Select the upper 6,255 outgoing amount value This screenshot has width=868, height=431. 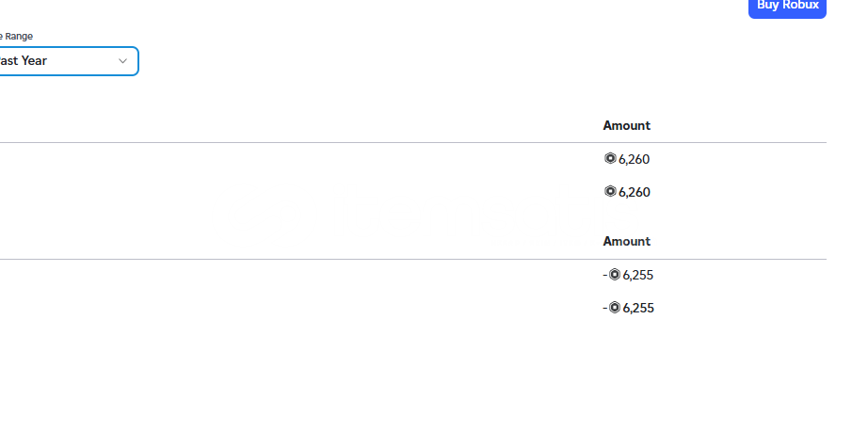tap(638, 275)
